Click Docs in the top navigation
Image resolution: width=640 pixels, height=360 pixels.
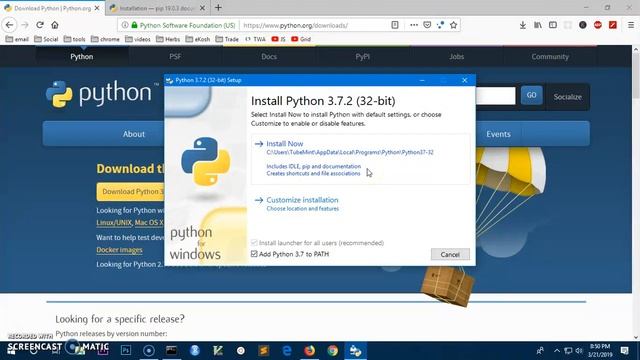coord(269,57)
